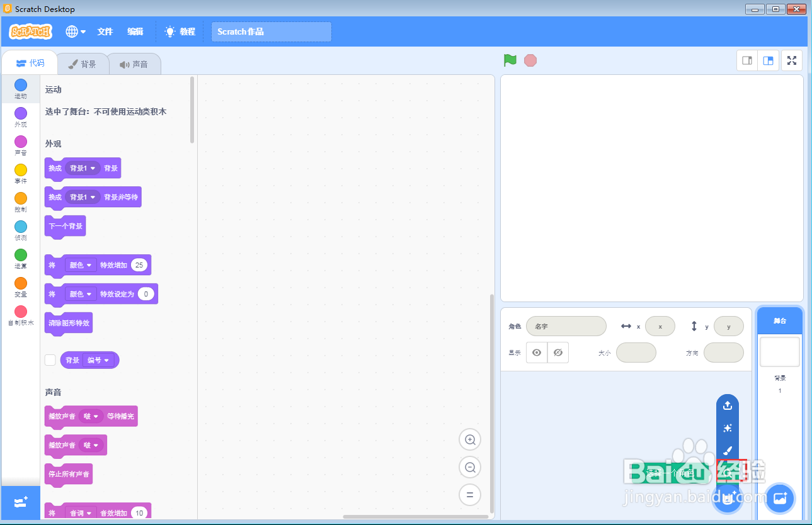Open the 颜色 effect dropdown
This screenshot has height=525, width=812.
(81, 264)
